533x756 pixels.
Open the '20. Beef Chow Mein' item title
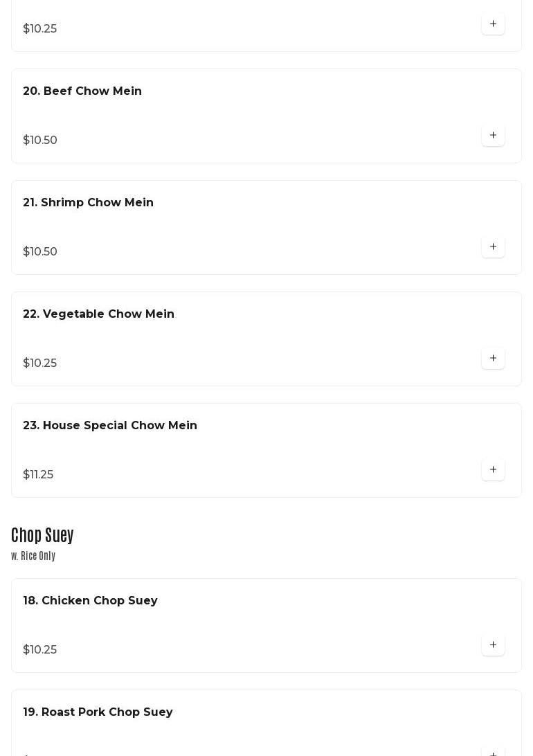tap(82, 91)
